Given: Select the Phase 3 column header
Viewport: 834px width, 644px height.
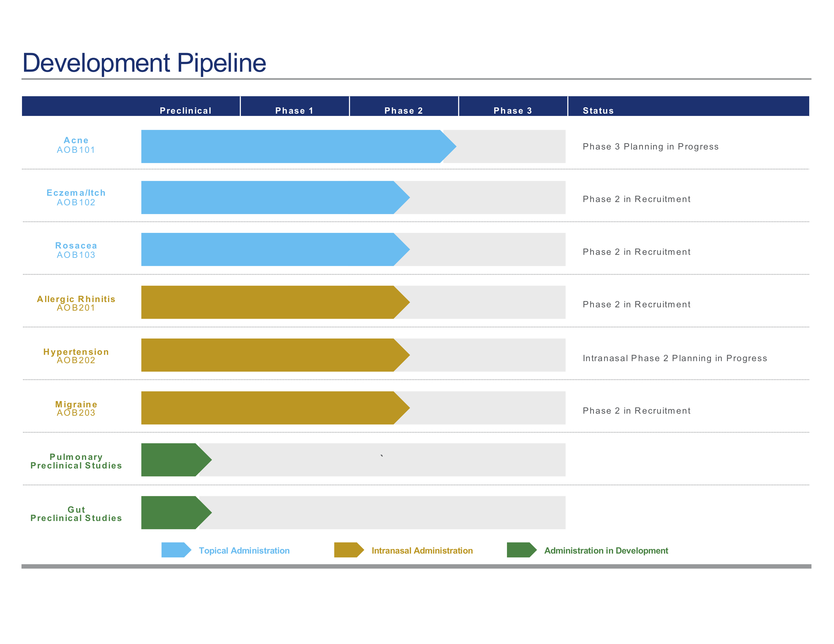Looking at the screenshot, I should [x=513, y=111].
